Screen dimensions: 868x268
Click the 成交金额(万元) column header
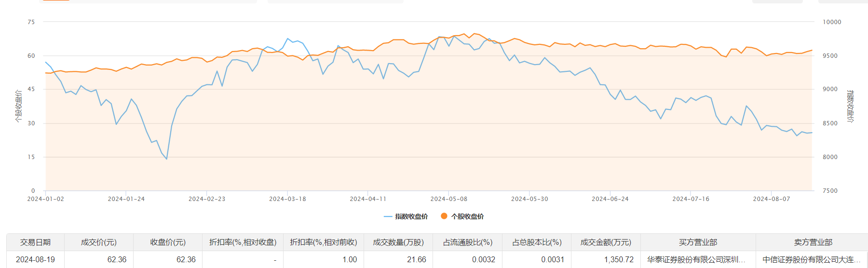(606, 242)
